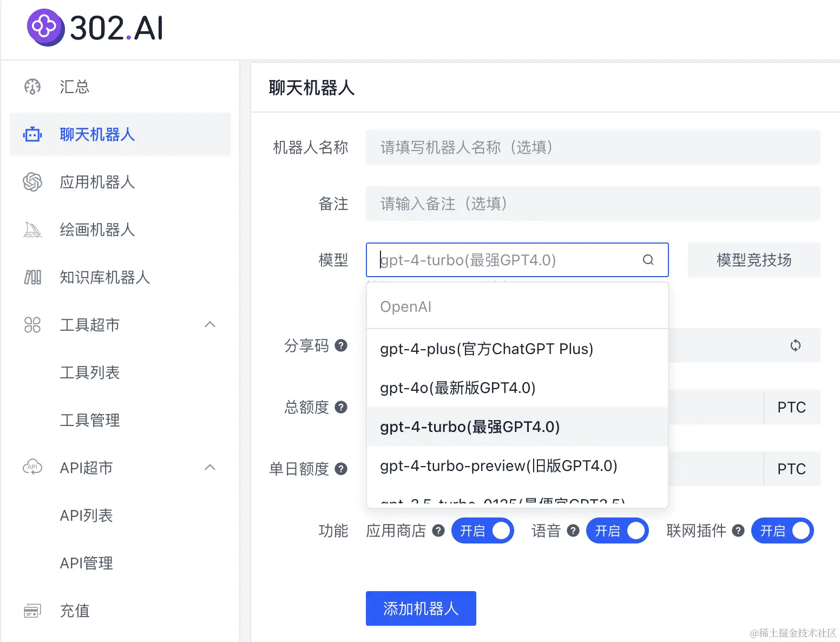Click the 302.AI brand text
The image size is (840, 642).
[x=116, y=28]
